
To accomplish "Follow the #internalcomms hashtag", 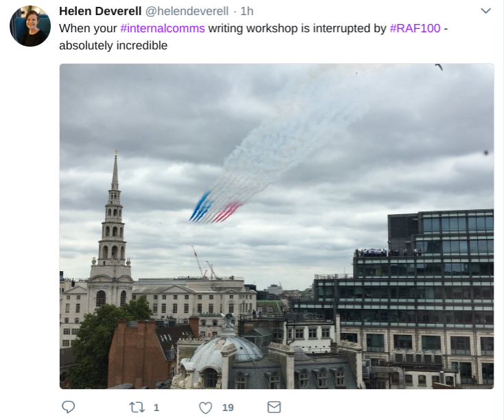I will pyautogui.click(x=163, y=28).
